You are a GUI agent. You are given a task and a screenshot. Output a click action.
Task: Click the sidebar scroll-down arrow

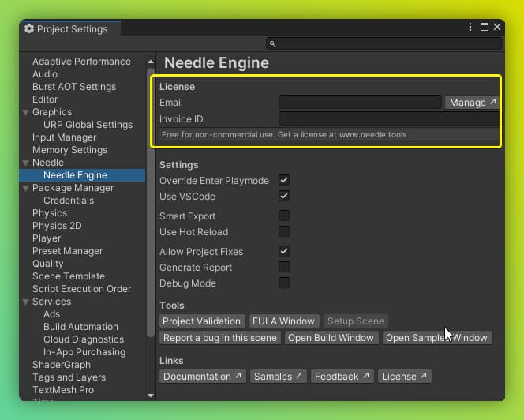coord(151,396)
